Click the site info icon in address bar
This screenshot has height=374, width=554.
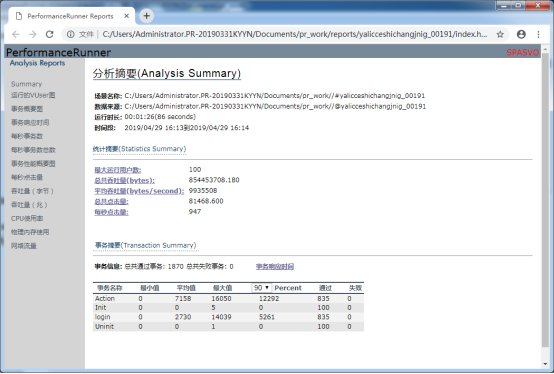click(x=71, y=34)
